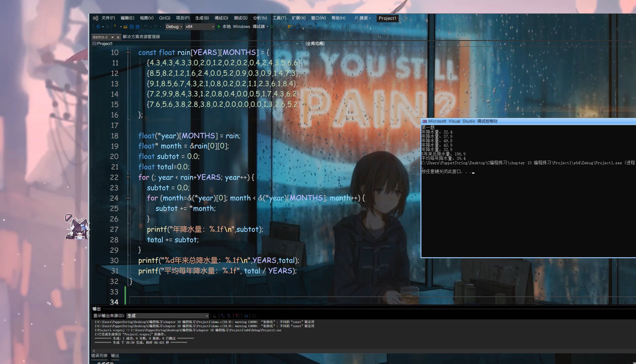Click the Output panel horizontal scrollbar left arrow

tap(94, 351)
